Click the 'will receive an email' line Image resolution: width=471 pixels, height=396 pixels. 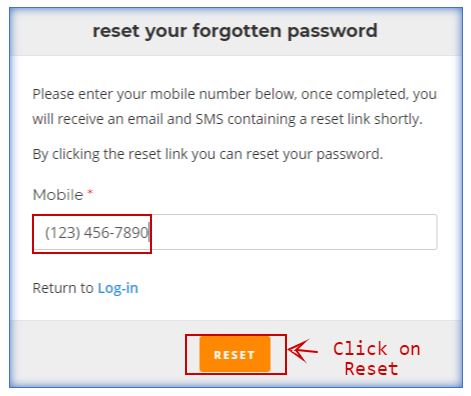pos(227,119)
